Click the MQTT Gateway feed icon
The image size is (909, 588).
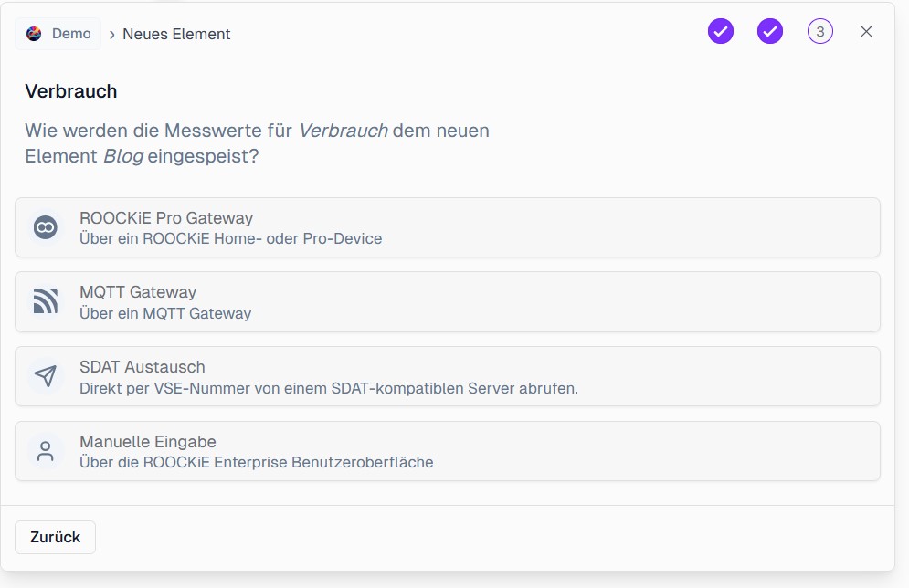pyautogui.click(x=46, y=301)
